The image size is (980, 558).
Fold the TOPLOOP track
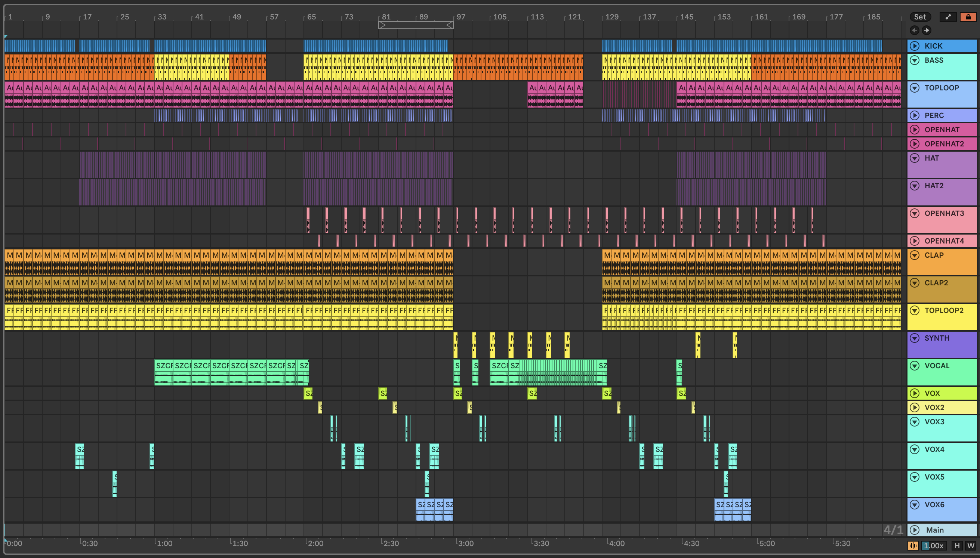coord(915,88)
